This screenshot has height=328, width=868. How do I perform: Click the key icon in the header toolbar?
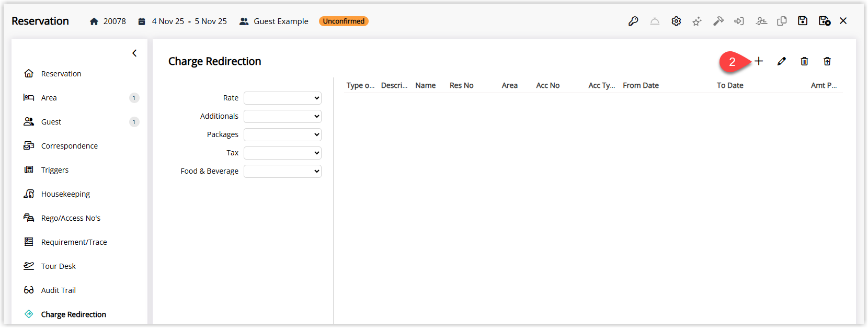633,21
